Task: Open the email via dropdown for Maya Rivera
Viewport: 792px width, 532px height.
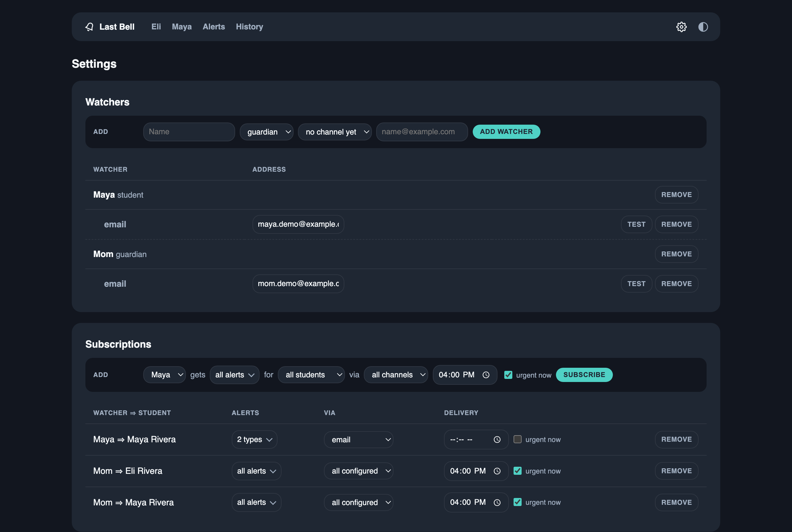Action: (x=358, y=440)
